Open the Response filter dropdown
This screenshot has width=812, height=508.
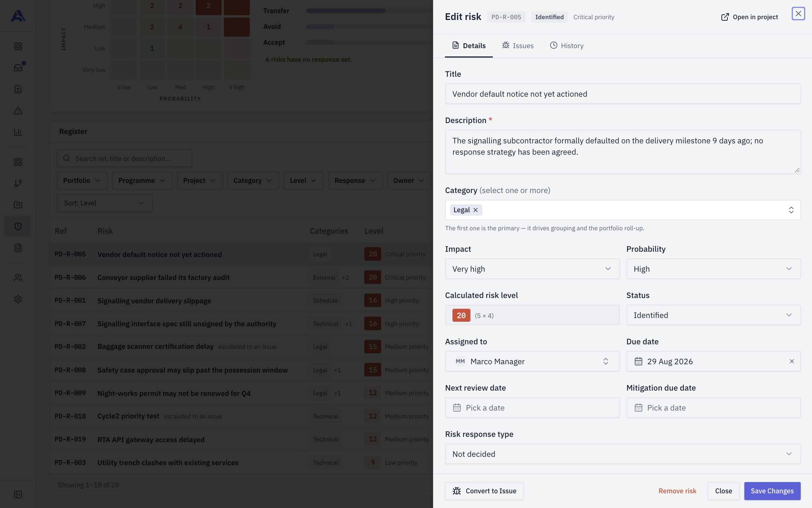355,181
